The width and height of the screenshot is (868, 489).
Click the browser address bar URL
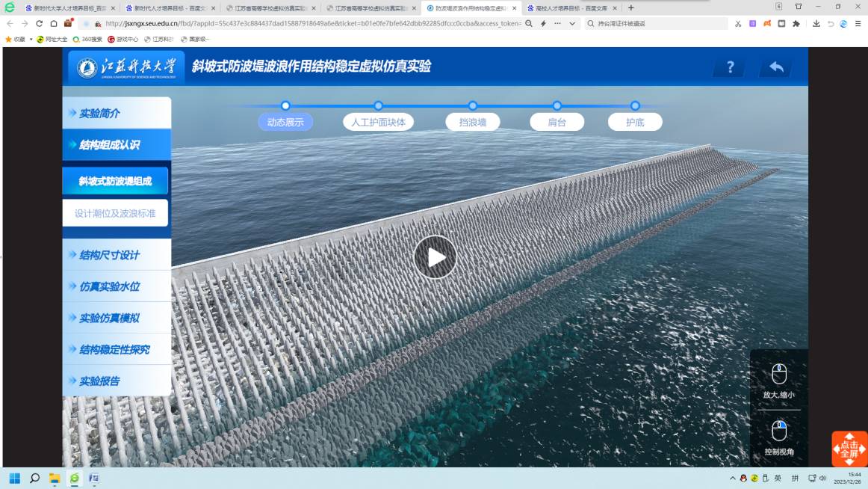pyautogui.click(x=314, y=24)
